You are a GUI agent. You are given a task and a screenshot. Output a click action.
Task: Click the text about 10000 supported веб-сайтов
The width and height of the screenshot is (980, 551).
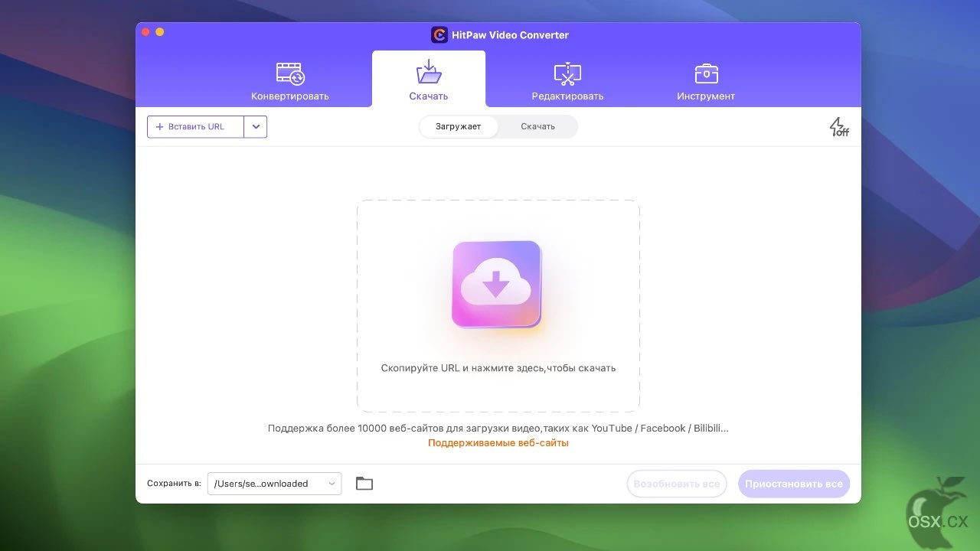pyautogui.click(x=498, y=429)
